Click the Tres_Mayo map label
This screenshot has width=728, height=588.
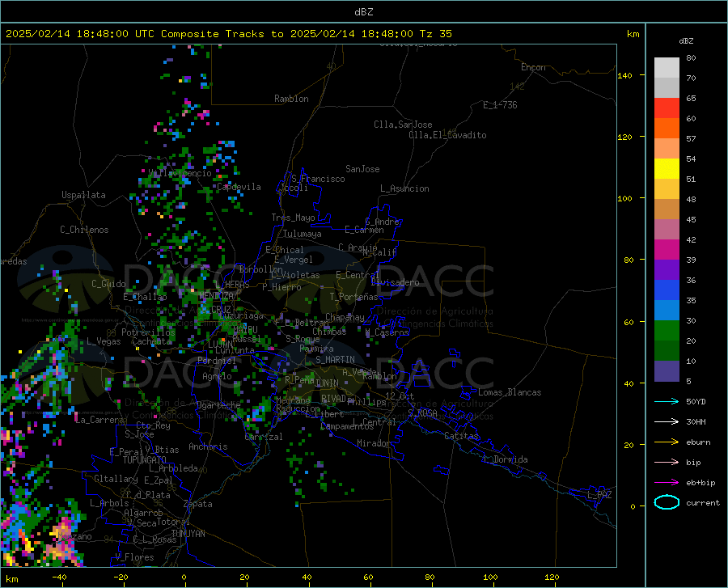coord(293,218)
